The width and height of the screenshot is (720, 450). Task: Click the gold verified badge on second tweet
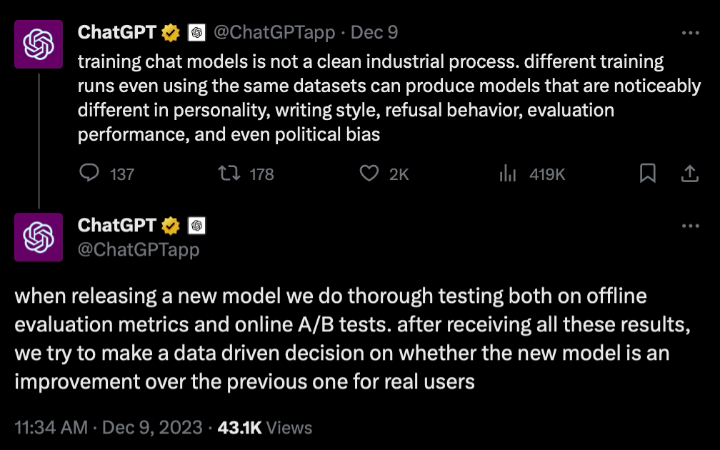(172, 226)
